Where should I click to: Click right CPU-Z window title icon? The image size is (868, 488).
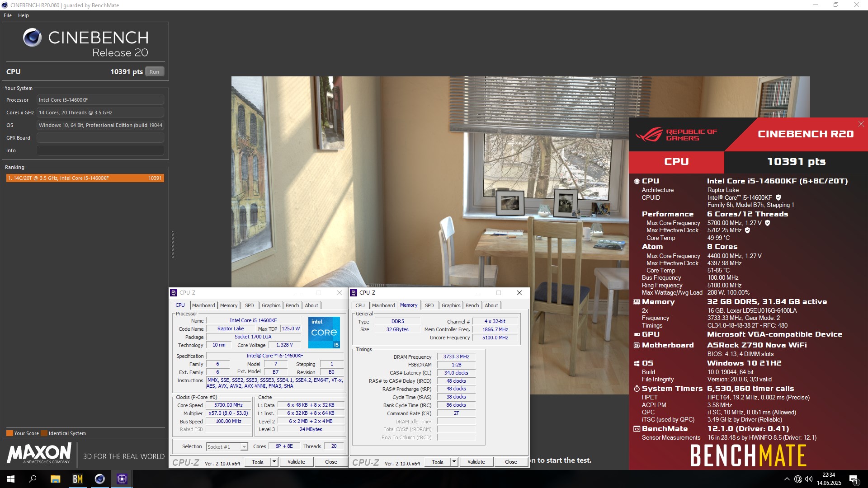(x=354, y=293)
